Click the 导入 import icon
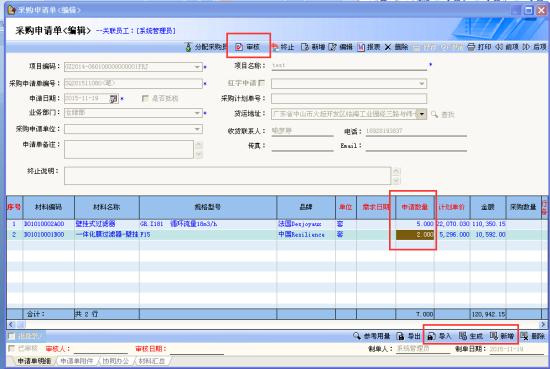The width and height of the screenshot is (550, 369). point(431,336)
